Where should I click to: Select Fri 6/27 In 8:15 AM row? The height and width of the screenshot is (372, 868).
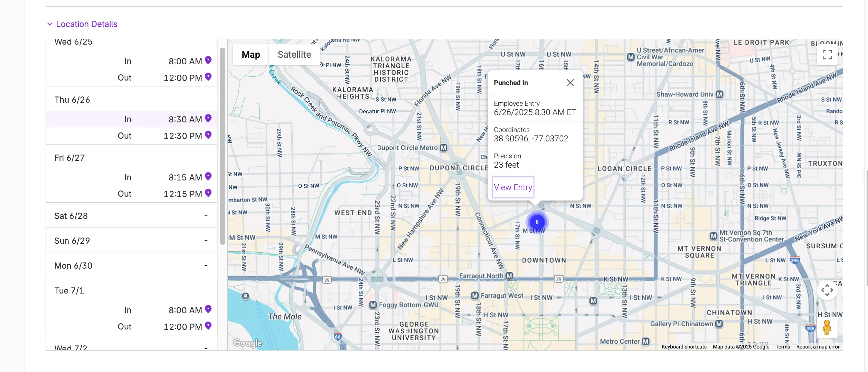coord(132,177)
